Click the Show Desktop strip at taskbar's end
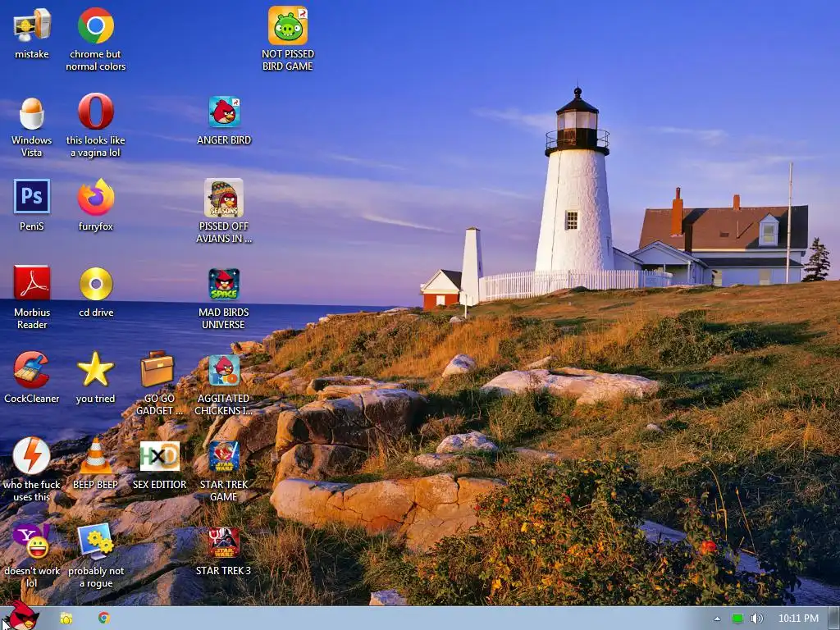 click(833, 619)
